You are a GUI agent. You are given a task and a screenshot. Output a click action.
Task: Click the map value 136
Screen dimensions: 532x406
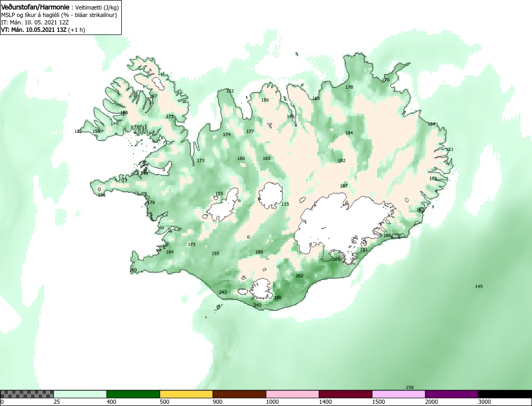click(x=102, y=195)
